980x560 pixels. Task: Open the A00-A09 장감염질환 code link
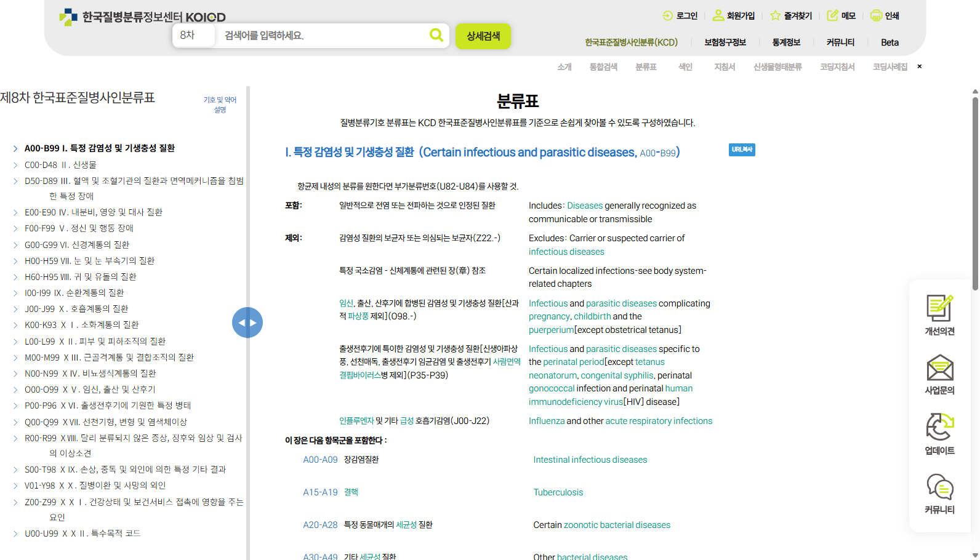[320, 460]
